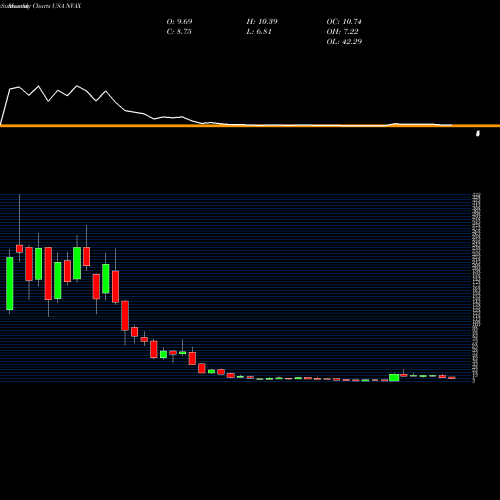The height and width of the screenshot is (500, 500).
Task: Click the OL: 42.29 reading
Action: [x=344, y=42]
